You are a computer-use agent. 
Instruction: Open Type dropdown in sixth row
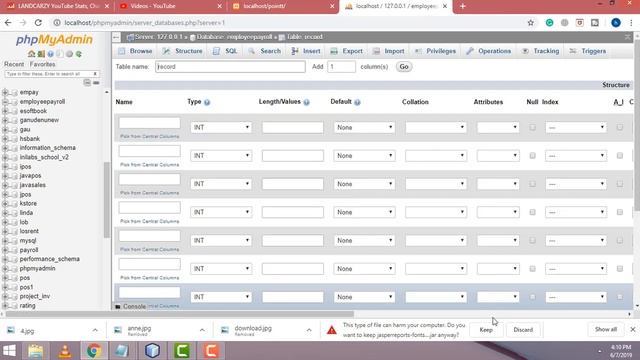click(x=221, y=269)
